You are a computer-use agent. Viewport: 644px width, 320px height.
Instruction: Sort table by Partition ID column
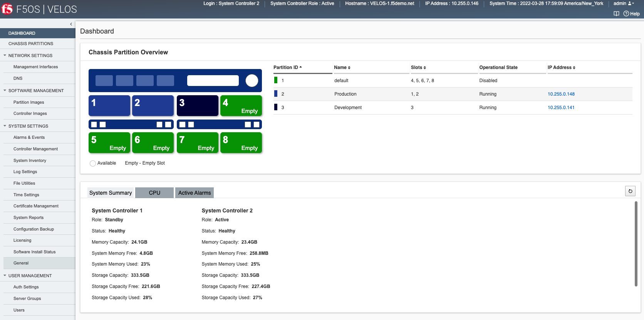pyautogui.click(x=288, y=67)
